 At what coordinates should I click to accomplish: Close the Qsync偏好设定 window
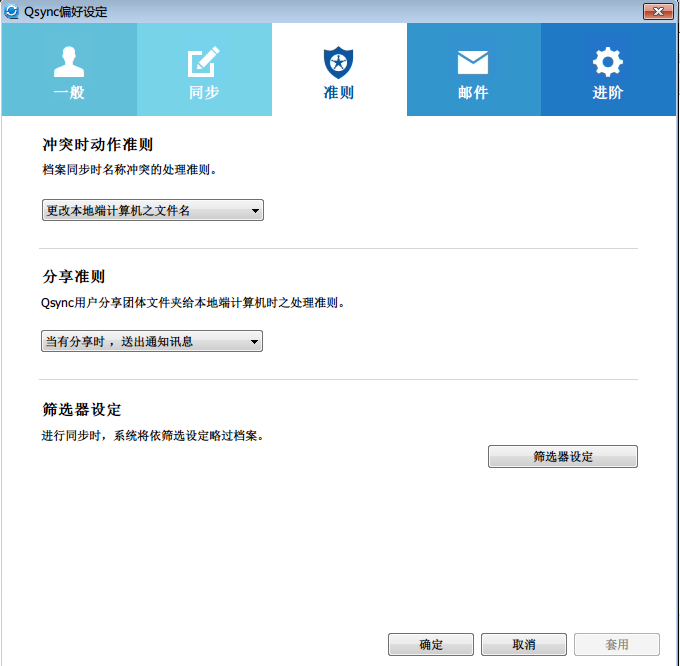658,11
